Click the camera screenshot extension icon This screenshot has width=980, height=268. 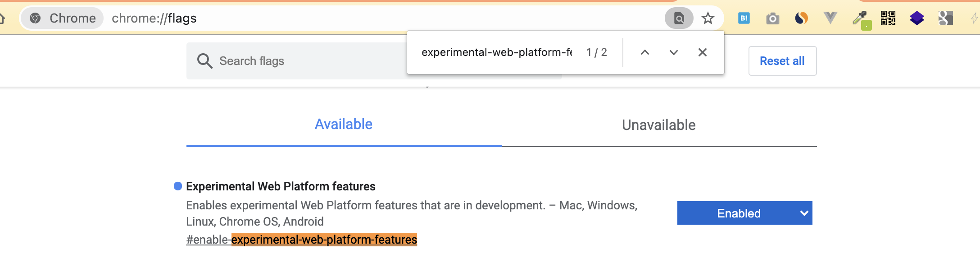pos(773,18)
